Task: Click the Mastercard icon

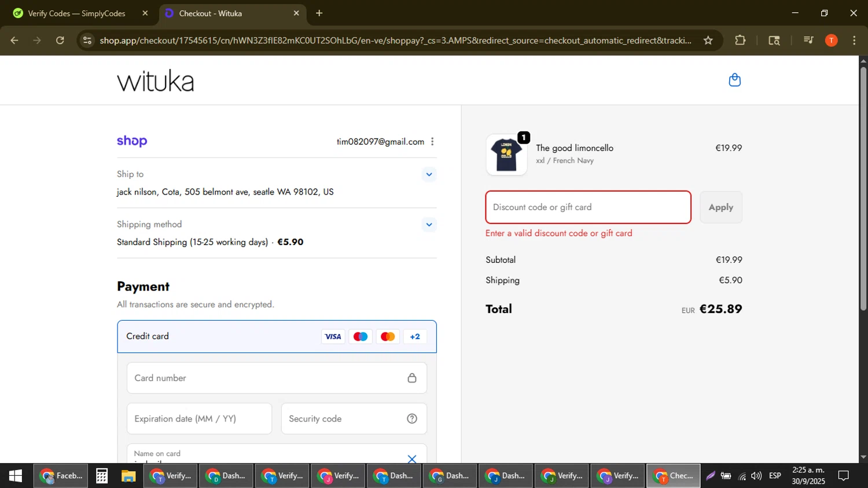Action: pos(388,336)
